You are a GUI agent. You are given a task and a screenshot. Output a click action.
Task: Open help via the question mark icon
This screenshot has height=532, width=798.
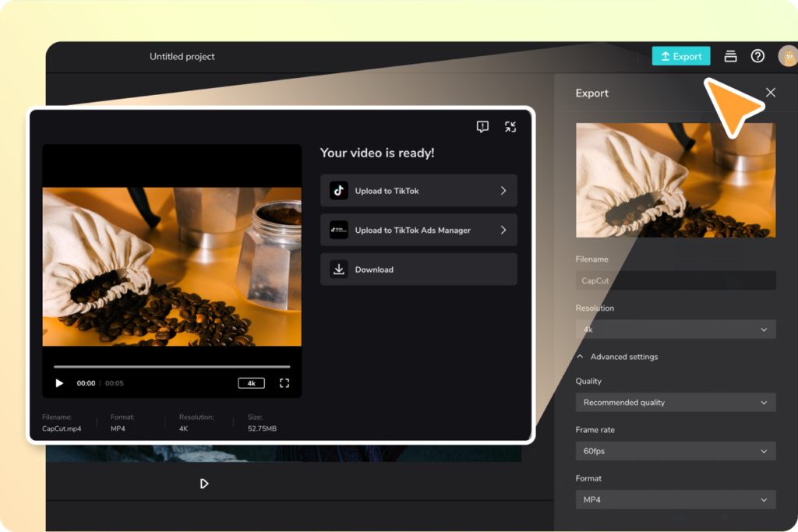757,55
